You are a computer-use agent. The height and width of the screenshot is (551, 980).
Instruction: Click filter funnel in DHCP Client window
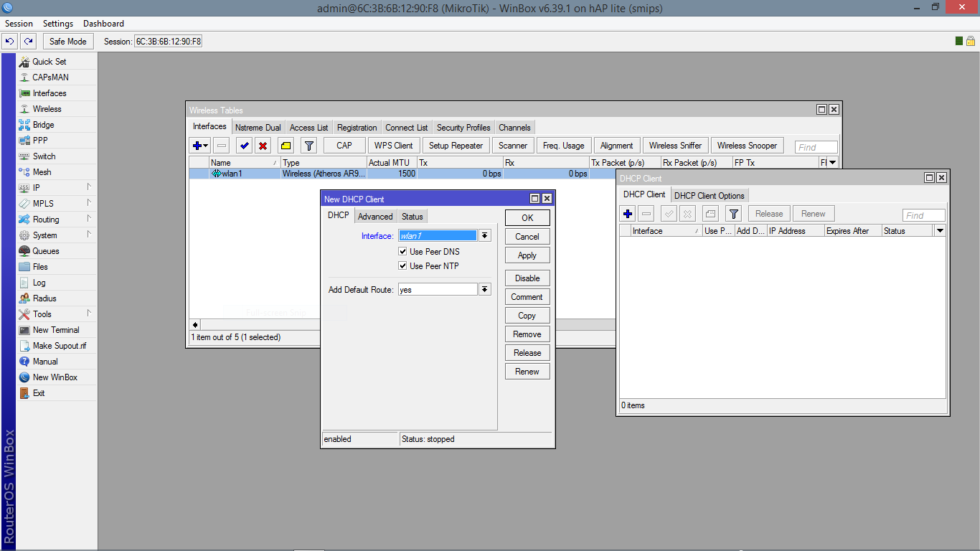tap(733, 214)
